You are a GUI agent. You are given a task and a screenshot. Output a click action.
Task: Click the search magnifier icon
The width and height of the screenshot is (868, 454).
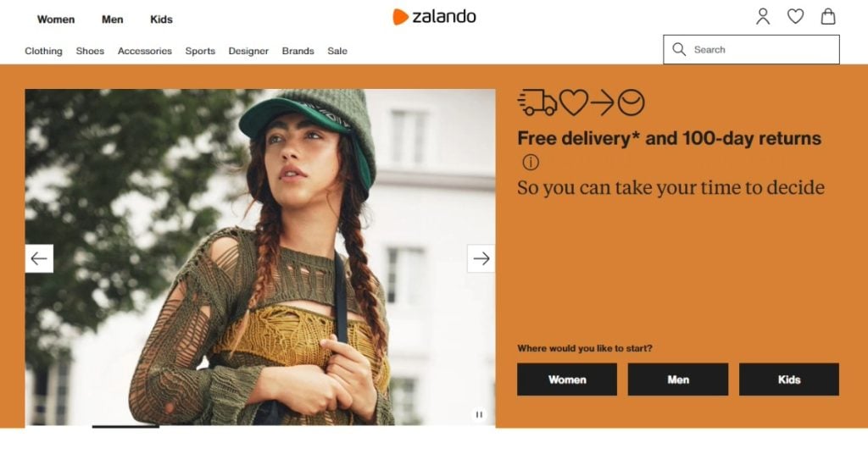679,49
